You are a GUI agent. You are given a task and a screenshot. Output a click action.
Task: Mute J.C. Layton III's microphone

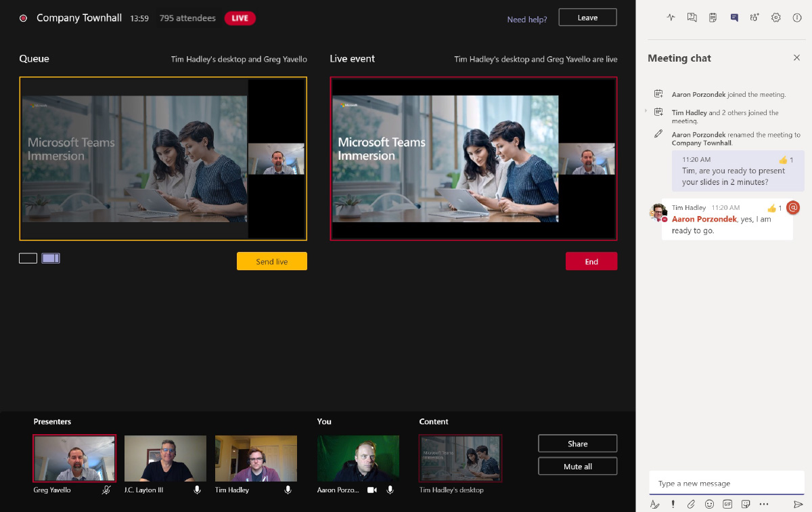(197, 490)
